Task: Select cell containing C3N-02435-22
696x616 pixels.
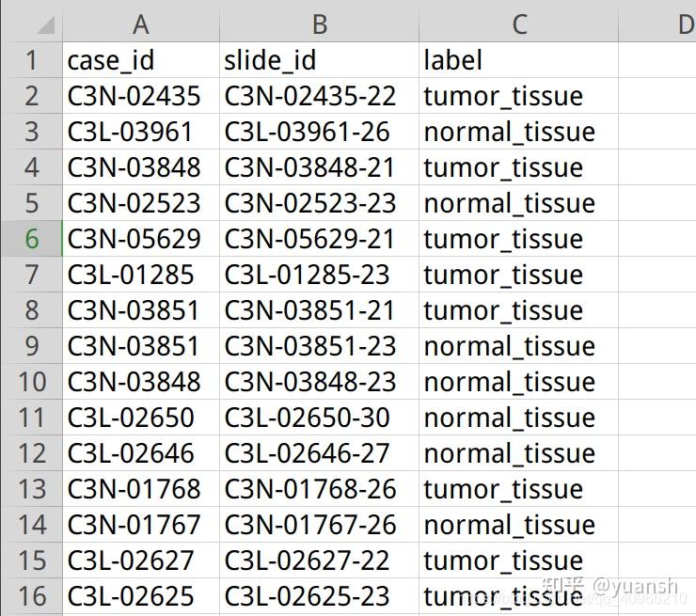Action: pos(318,96)
